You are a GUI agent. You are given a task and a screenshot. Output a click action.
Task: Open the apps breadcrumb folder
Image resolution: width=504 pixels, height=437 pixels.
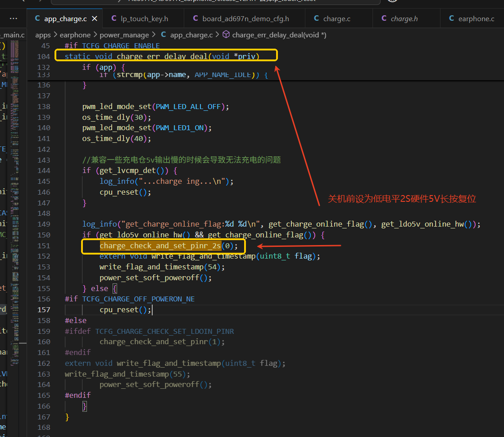(43, 35)
